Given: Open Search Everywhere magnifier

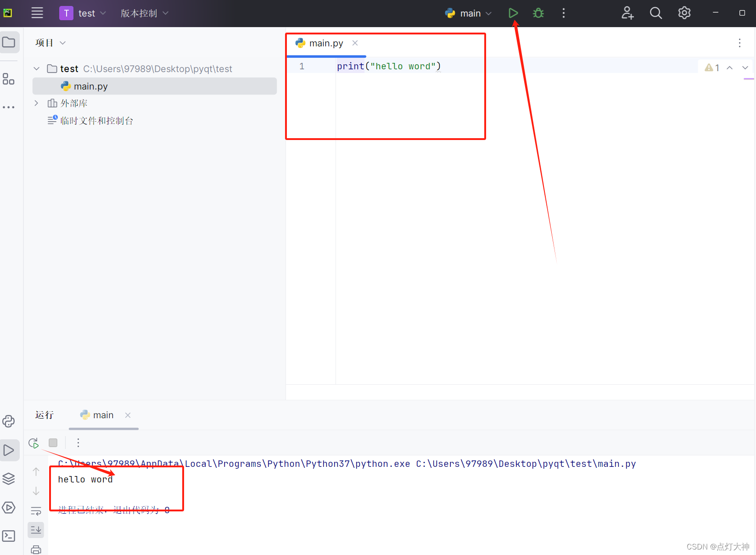Looking at the screenshot, I should tap(656, 13).
